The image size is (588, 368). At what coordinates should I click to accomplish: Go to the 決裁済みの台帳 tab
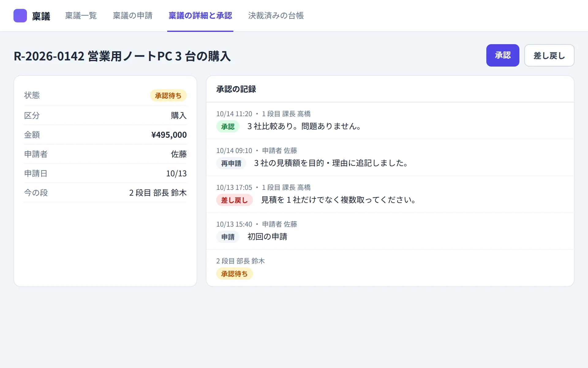(x=276, y=16)
